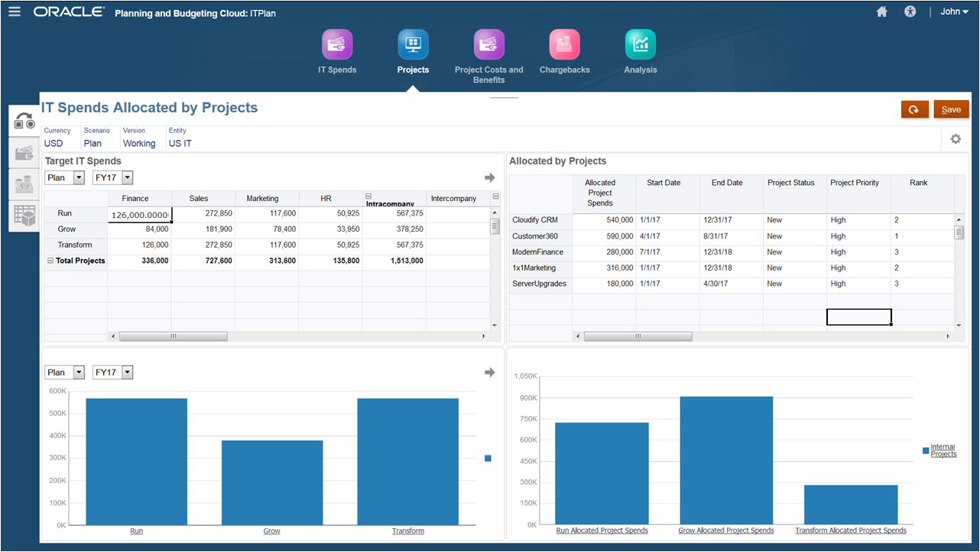Image resolution: width=980 pixels, height=552 pixels.
Task: Select the wallet icon in the left sidebar
Action: [x=23, y=153]
